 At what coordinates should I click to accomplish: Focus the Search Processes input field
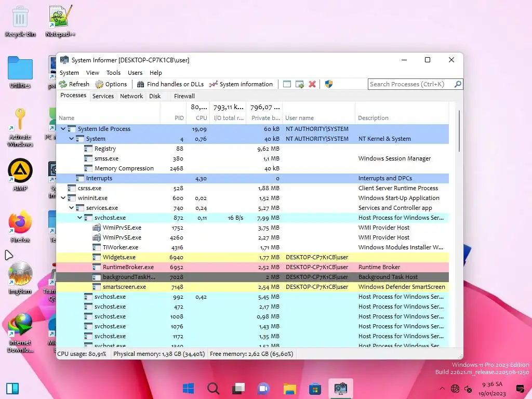411,84
